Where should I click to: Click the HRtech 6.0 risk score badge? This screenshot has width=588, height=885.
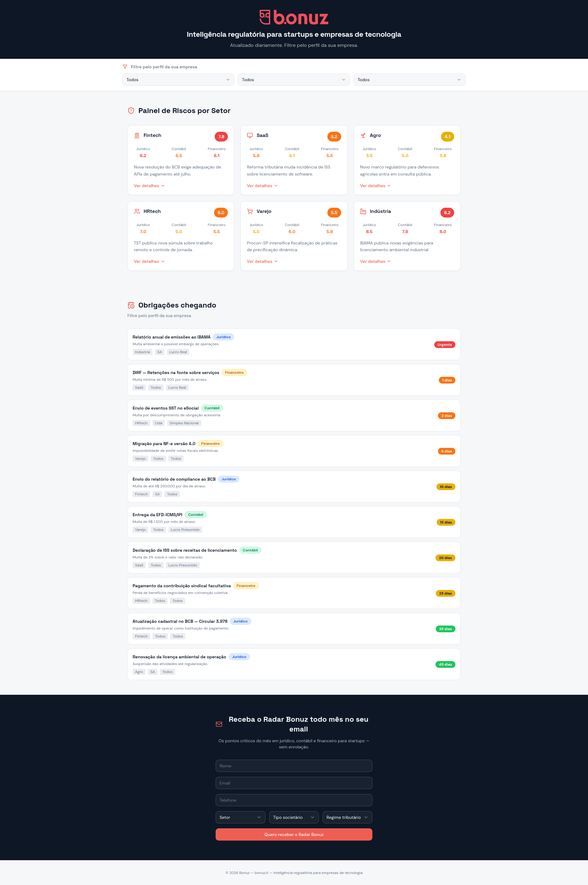pyautogui.click(x=221, y=213)
